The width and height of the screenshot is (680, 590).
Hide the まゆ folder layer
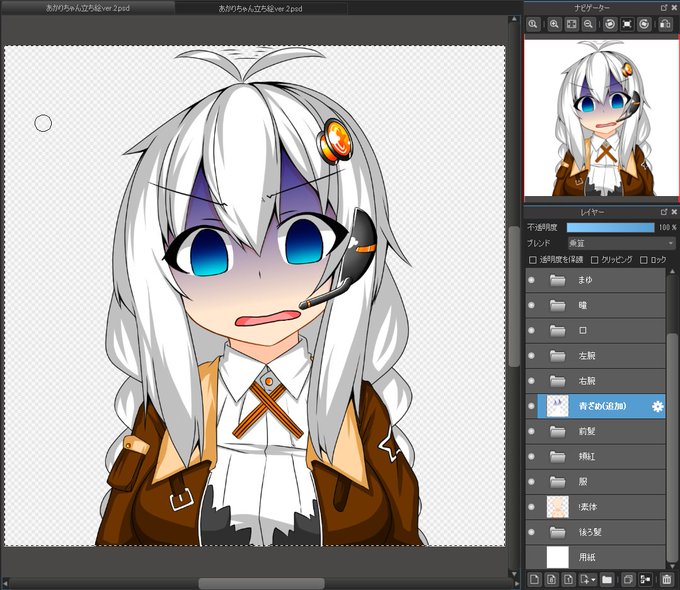tap(531, 280)
